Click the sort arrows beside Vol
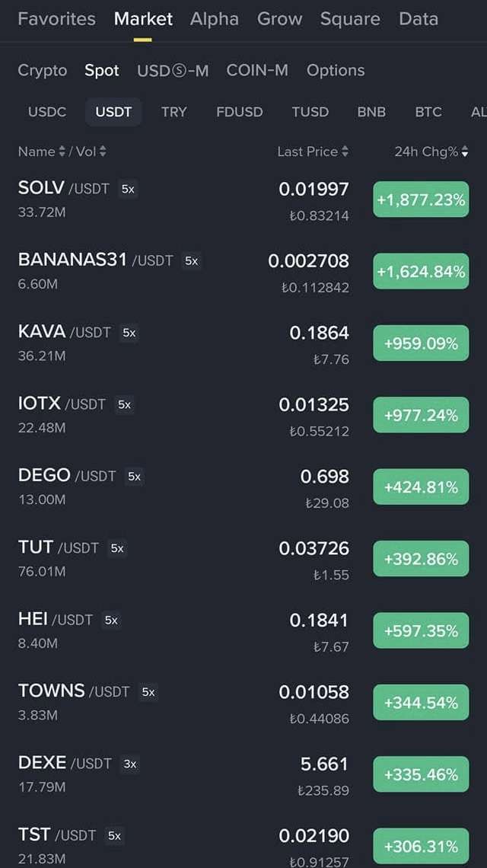Viewport: 487px width, 868px height. (103, 152)
